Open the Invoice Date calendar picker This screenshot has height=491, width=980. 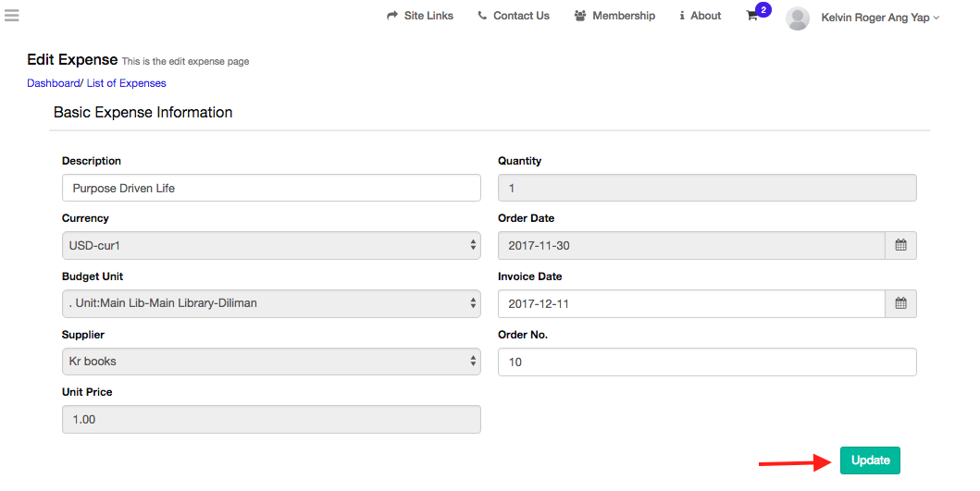point(900,303)
